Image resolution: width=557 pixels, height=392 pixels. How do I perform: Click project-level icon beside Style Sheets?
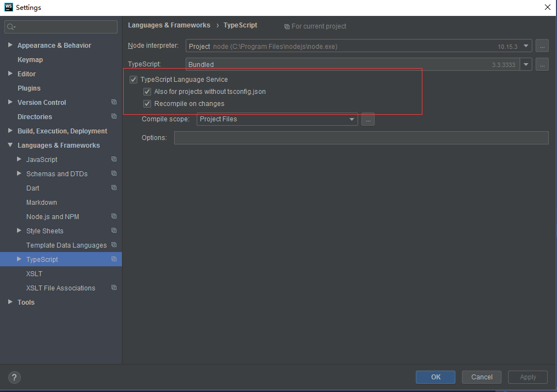tap(114, 231)
